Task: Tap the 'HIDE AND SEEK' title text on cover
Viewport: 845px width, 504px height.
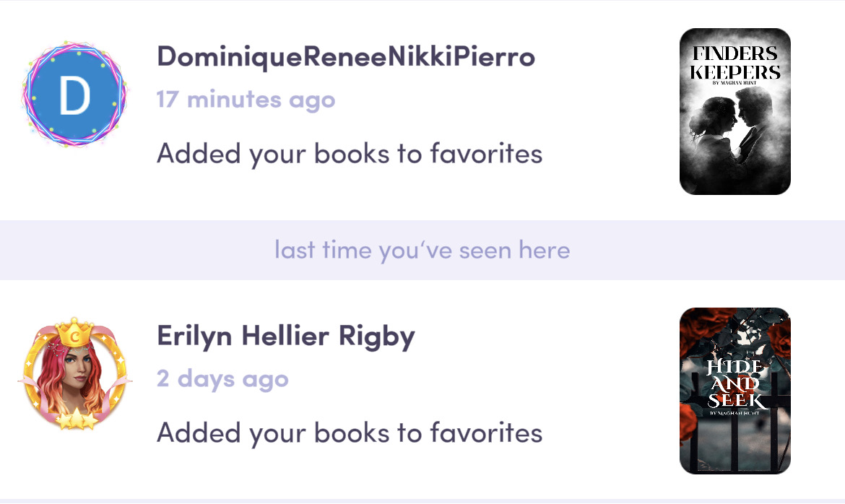Action: click(x=736, y=383)
